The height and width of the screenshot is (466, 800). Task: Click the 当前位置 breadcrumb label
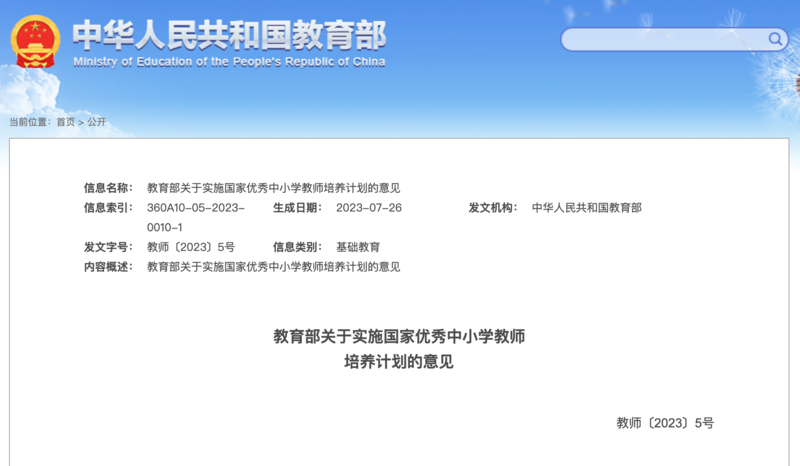click(29, 122)
